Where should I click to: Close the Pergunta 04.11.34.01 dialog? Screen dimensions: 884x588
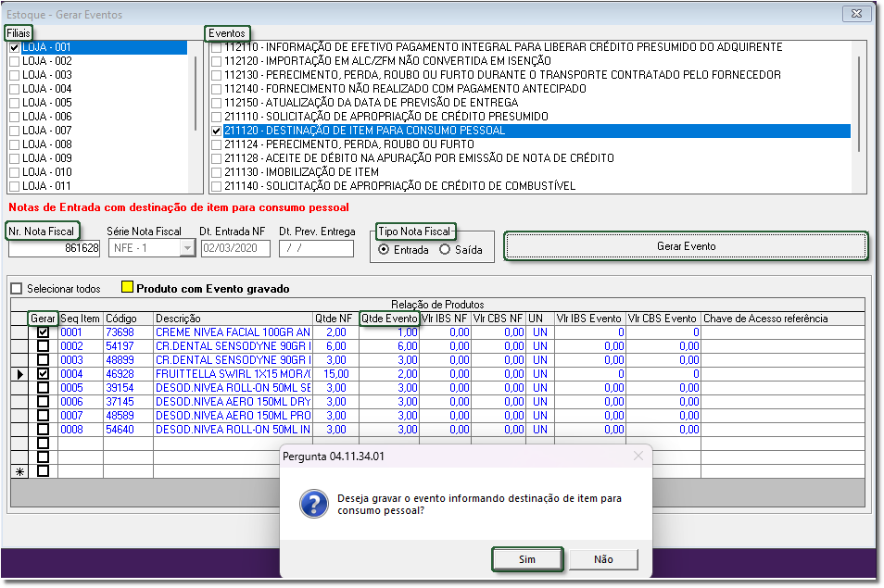tap(638, 456)
